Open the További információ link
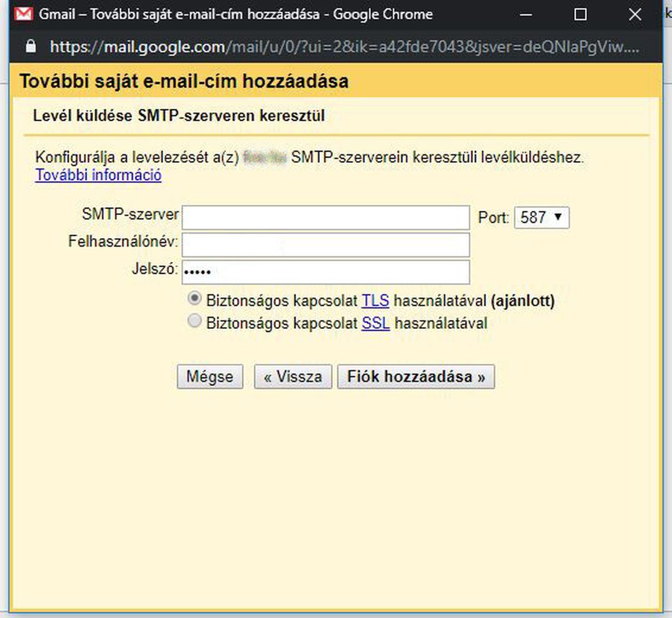 98,175
